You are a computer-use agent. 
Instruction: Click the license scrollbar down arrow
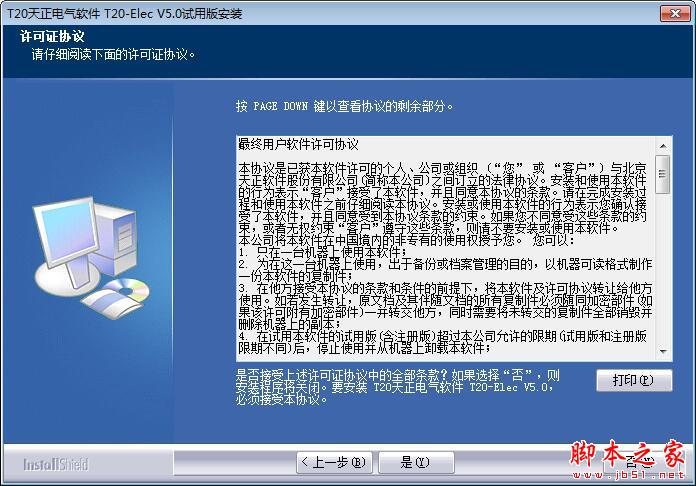click(x=663, y=351)
